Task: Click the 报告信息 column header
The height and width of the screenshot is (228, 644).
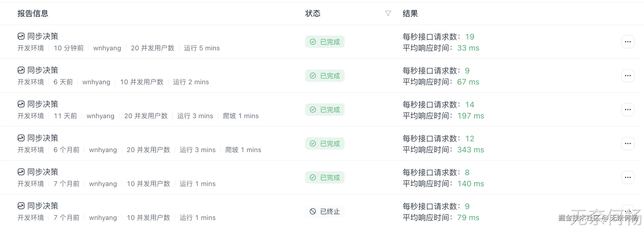Action: (33, 13)
